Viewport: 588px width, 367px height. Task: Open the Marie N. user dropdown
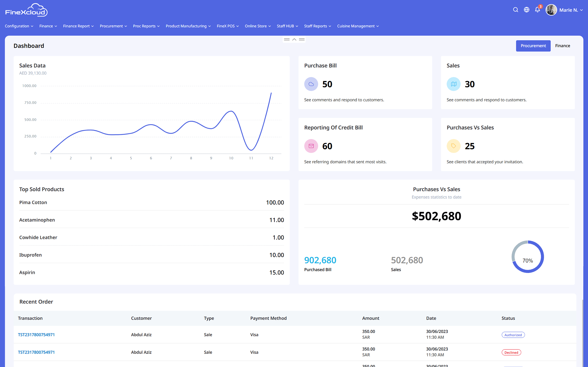click(x=571, y=10)
